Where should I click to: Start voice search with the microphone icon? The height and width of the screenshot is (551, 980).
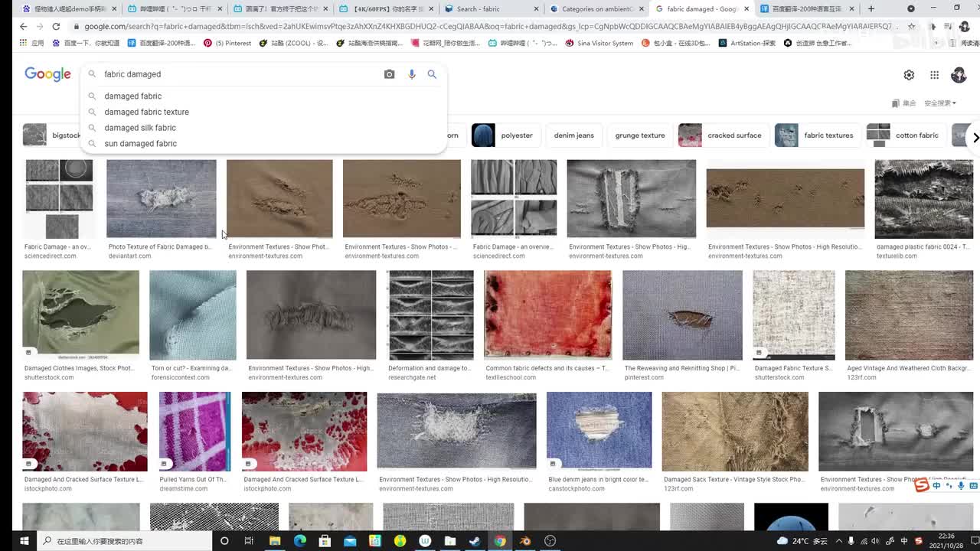[412, 74]
